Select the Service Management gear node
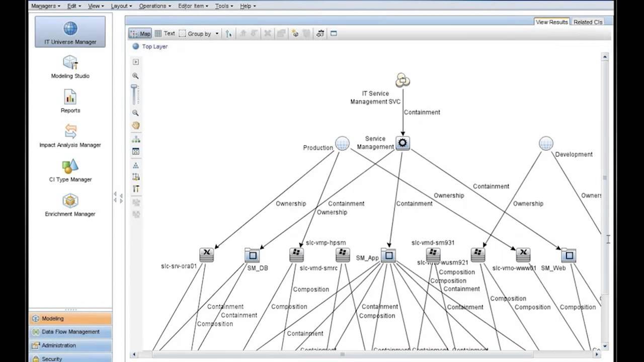The width and height of the screenshot is (644, 362). pyautogui.click(x=403, y=143)
